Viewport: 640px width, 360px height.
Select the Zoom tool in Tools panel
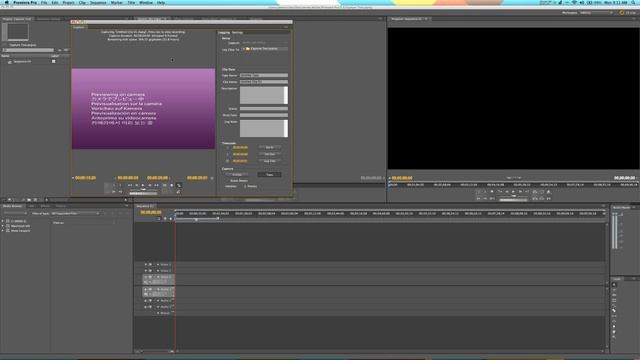point(614,338)
